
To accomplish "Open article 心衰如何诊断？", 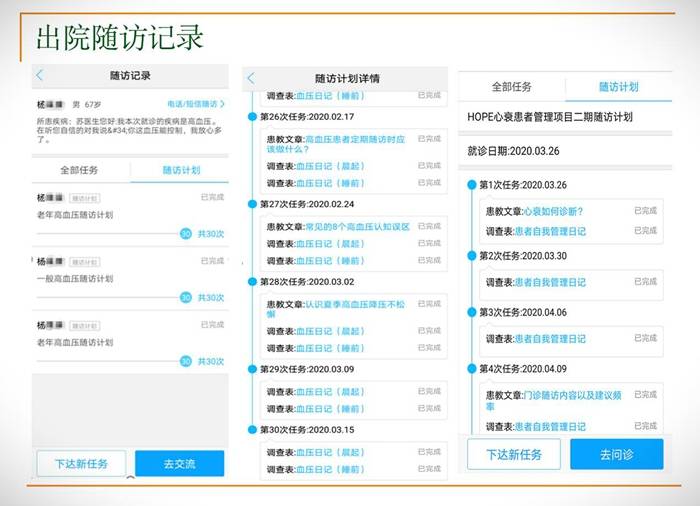I will pyautogui.click(x=553, y=211).
